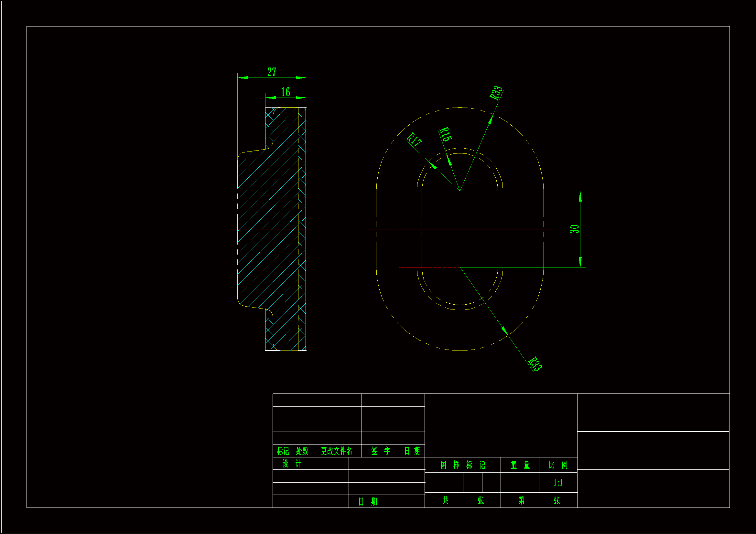The height and width of the screenshot is (534, 756).
Task: Select the lower R33 radius label
Action: click(x=535, y=364)
